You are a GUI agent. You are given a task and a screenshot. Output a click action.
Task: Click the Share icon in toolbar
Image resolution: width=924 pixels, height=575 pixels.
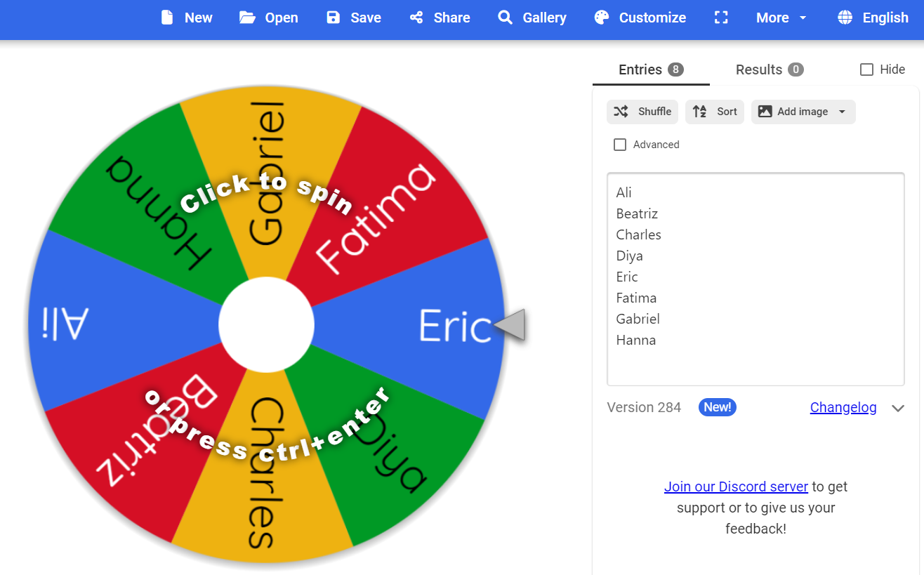[416, 18]
